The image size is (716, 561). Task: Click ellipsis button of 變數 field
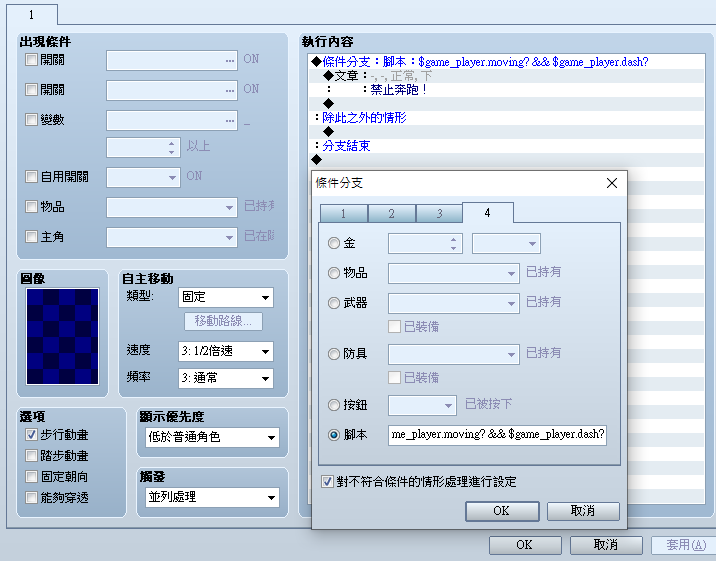click(x=229, y=121)
